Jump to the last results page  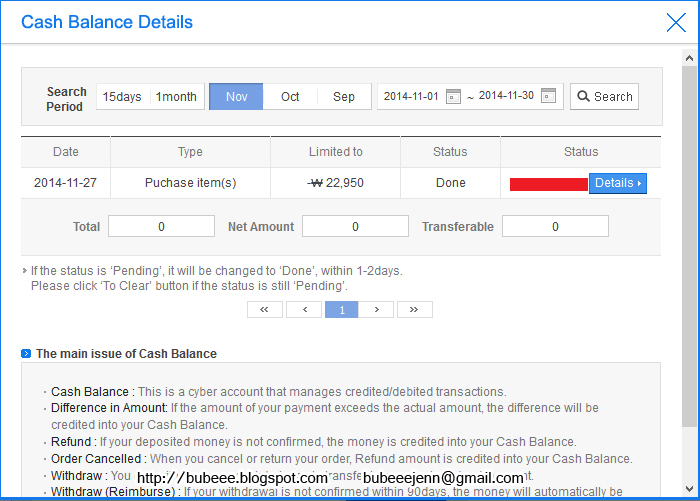click(414, 310)
